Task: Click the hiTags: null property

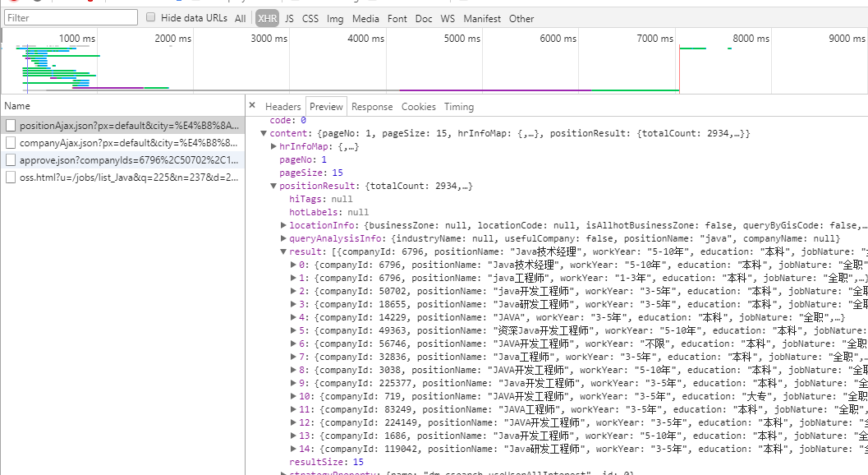Action: tap(321, 199)
